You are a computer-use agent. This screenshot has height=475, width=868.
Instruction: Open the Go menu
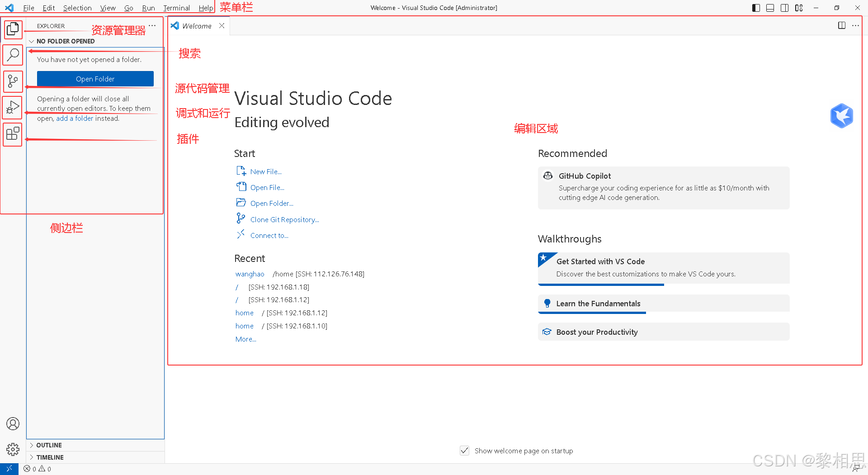129,8
